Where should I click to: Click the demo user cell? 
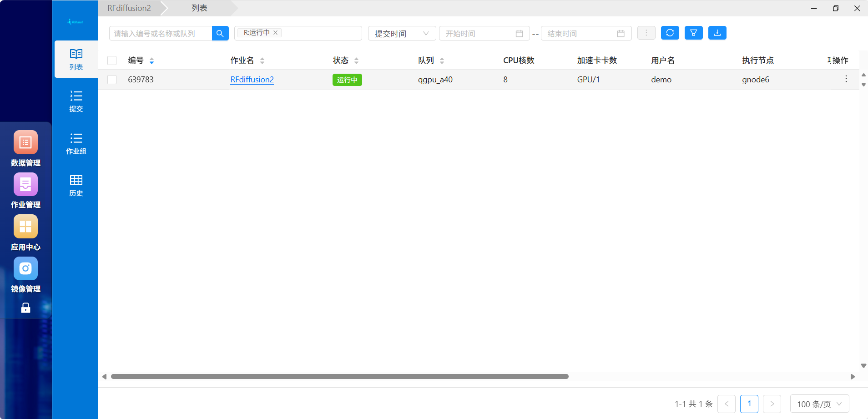click(661, 80)
